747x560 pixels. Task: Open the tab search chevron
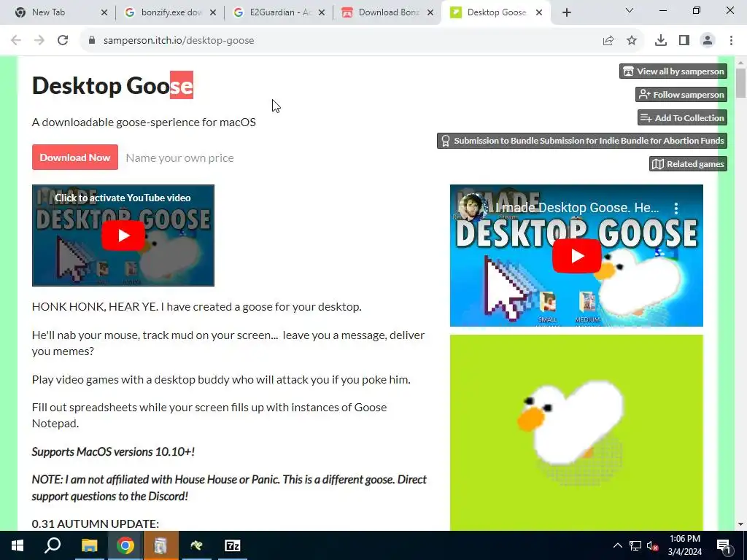(x=630, y=10)
